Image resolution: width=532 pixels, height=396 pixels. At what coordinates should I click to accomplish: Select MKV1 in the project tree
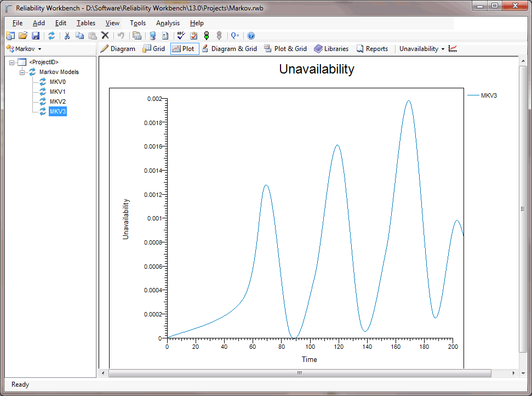click(x=58, y=92)
